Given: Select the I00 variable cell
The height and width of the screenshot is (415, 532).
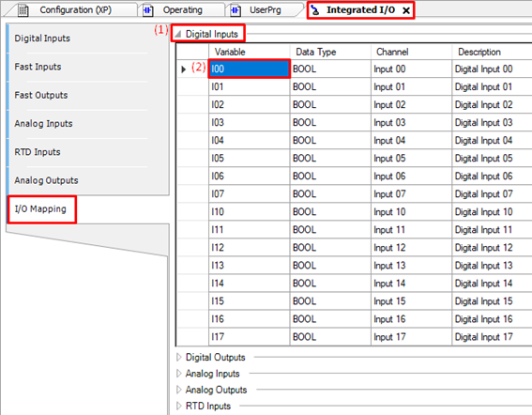Looking at the screenshot, I should coord(249,69).
